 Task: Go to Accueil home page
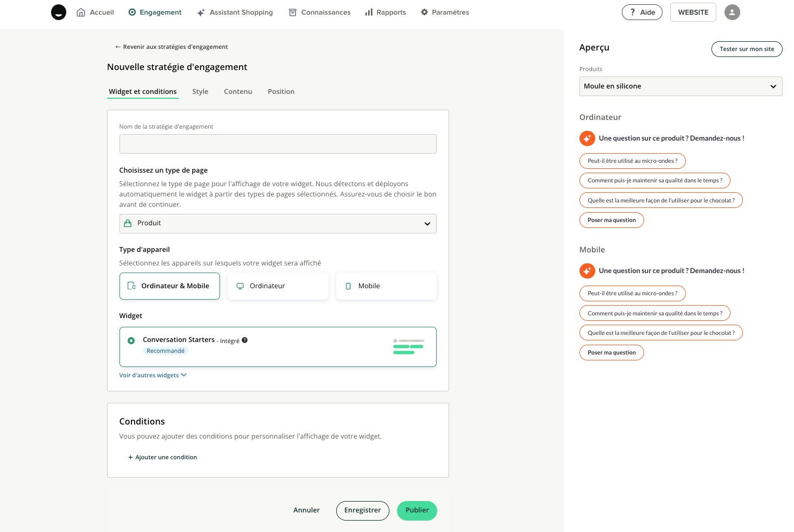pyautogui.click(x=96, y=12)
